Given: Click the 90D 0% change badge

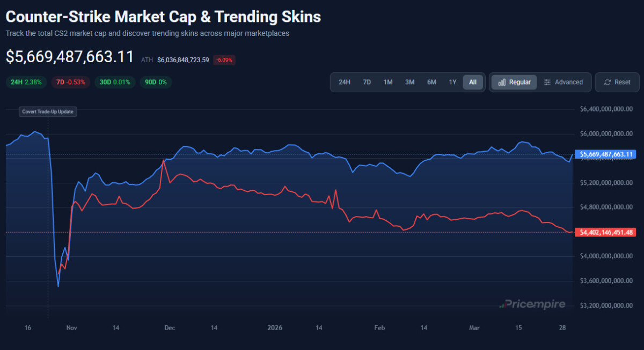Looking at the screenshot, I should pyautogui.click(x=156, y=82).
